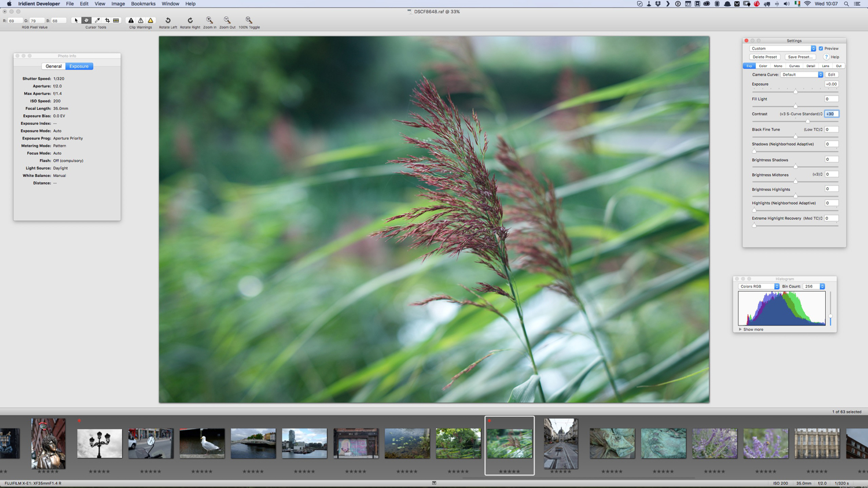Viewport: 868px width, 488px height.
Task: Click the Rotate Right icon
Action: pyautogui.click(x=190, y=20)
